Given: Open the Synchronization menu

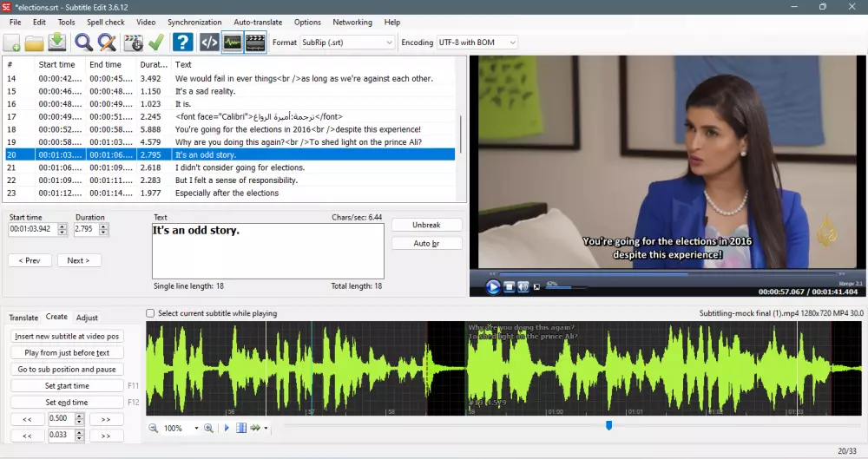Looking at the screenshot, I should click(x=194, y=23).
